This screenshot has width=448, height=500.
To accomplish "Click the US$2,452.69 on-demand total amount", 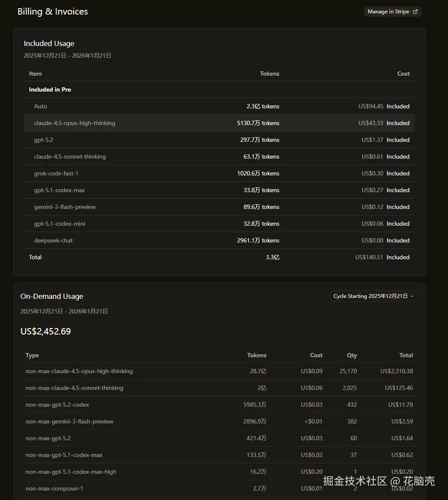I will [46, 331].
